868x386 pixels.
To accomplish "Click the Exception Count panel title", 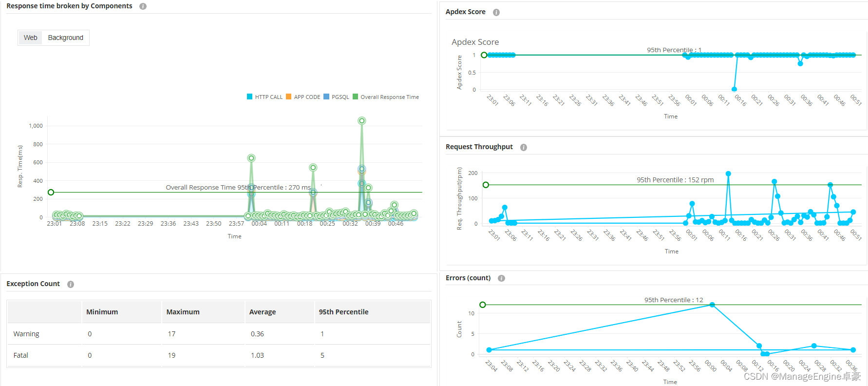I will click(x=33, y=284).
